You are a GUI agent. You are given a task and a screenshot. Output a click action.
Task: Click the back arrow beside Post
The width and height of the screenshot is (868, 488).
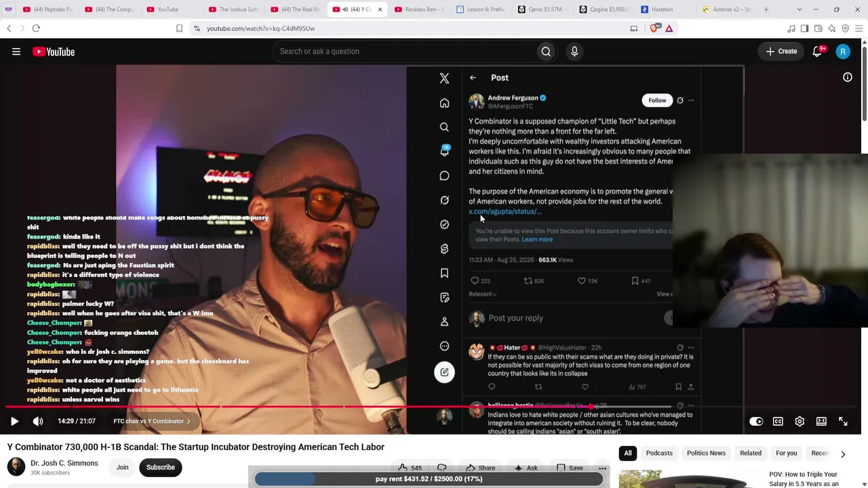pos(473,78)
